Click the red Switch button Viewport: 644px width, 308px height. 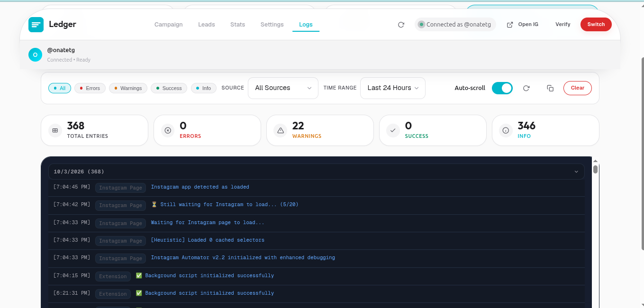click(x=596, y=25)
